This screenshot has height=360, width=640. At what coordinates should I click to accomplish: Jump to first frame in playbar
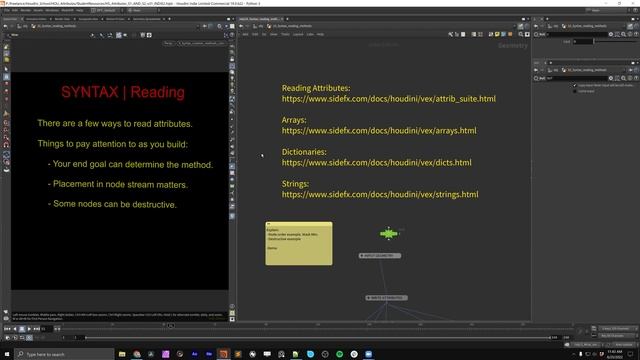pos(7,329)
